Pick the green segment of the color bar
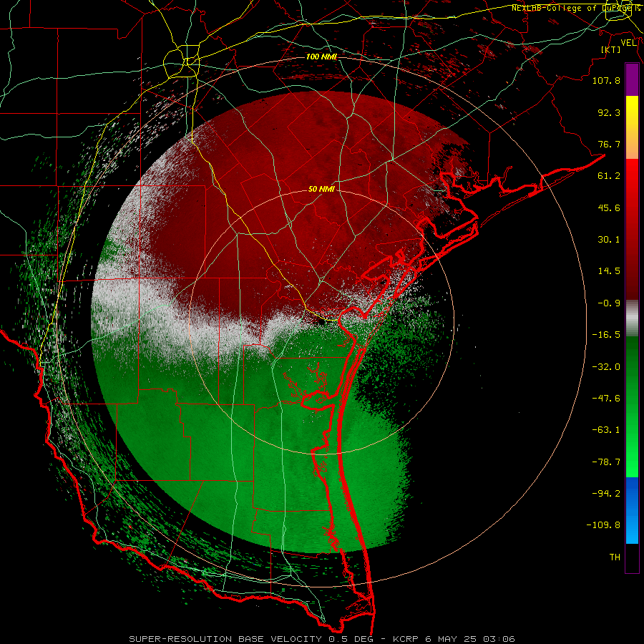Image resolution: width=644 pixels, height=644 pixels. pyautogui.click(x=632, y=406)
